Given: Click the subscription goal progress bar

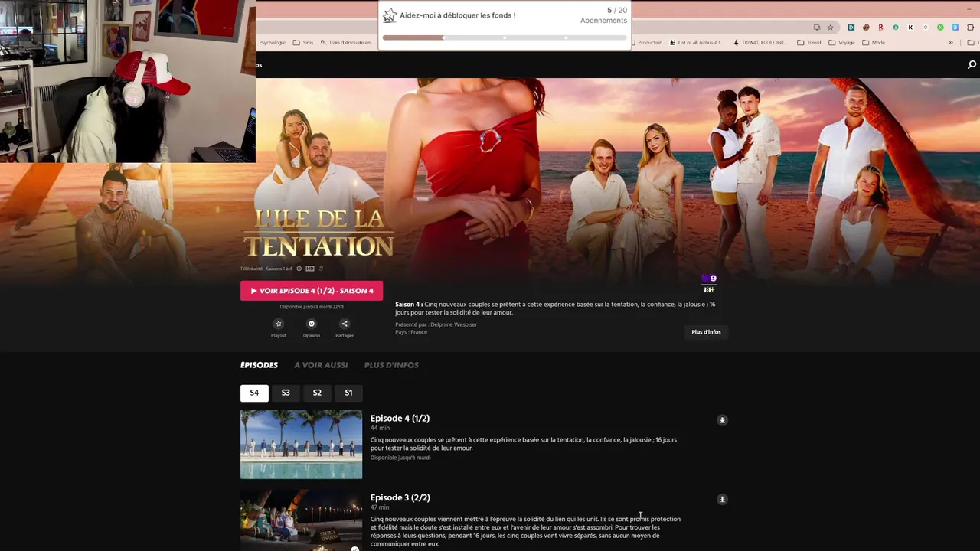Looking at the screenshot, I should pyautogui.click(x=505, y=37).
